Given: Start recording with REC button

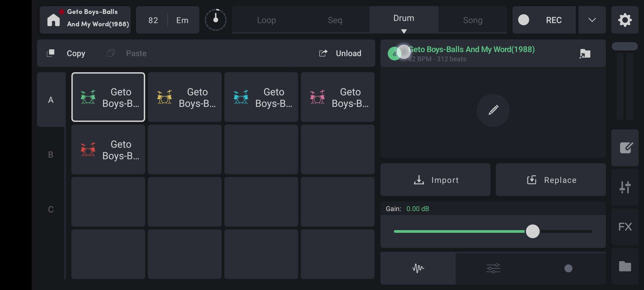Looking at the screenshot, I should coord(544,20).
